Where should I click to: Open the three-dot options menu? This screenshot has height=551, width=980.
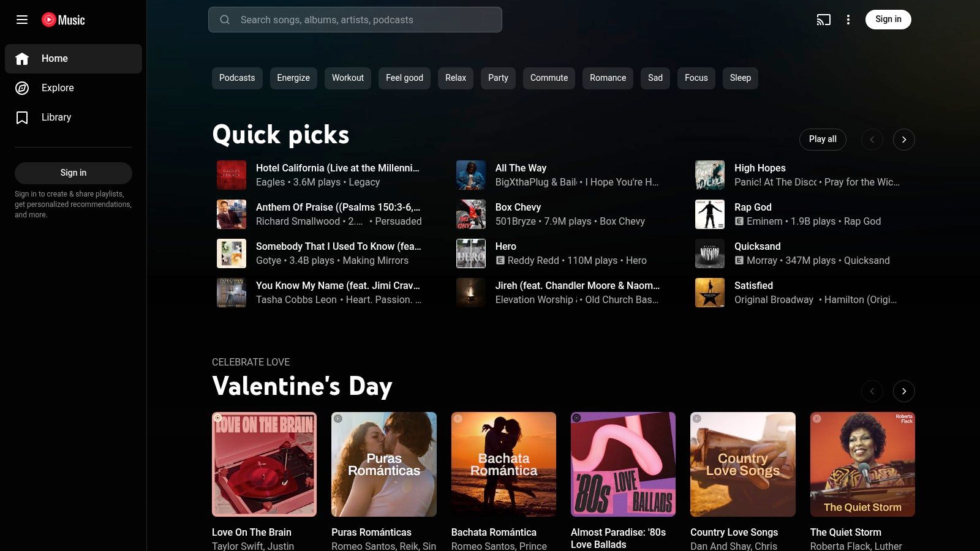pos(848,20)
